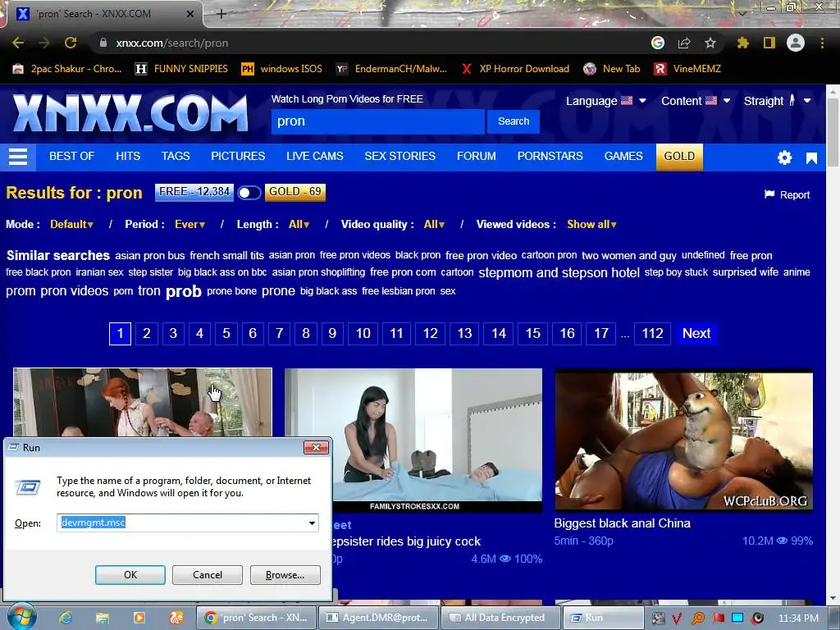Open the FUNNY SNIPPIES bookmark
Screen dimensions: 840x630
click(x=181, y=69)
